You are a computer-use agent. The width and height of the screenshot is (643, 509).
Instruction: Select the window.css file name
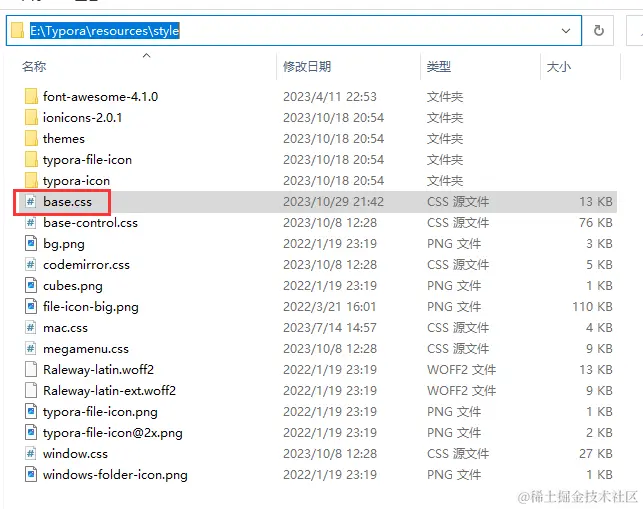tap(75, 453)
